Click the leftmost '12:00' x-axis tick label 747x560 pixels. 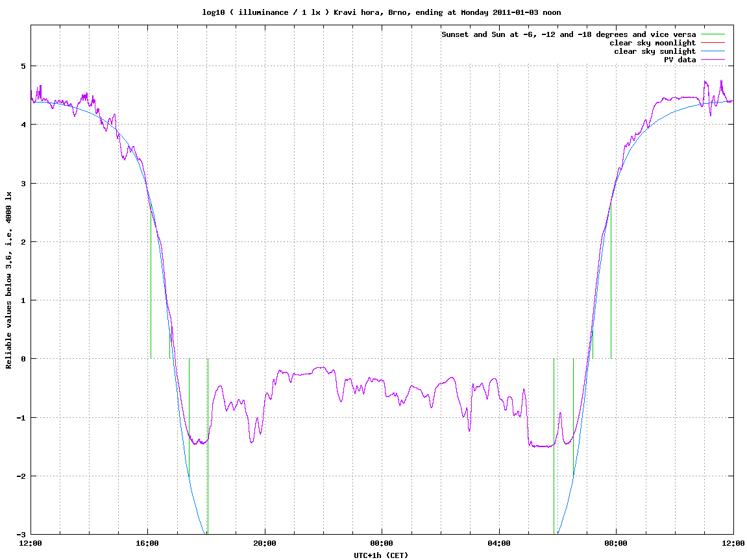[31, 543]
